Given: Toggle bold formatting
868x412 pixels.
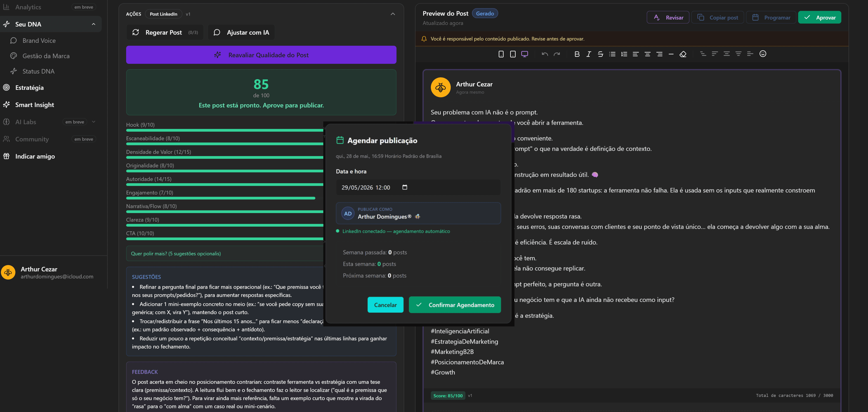Looking at the screenshot, I should (577, 54).
